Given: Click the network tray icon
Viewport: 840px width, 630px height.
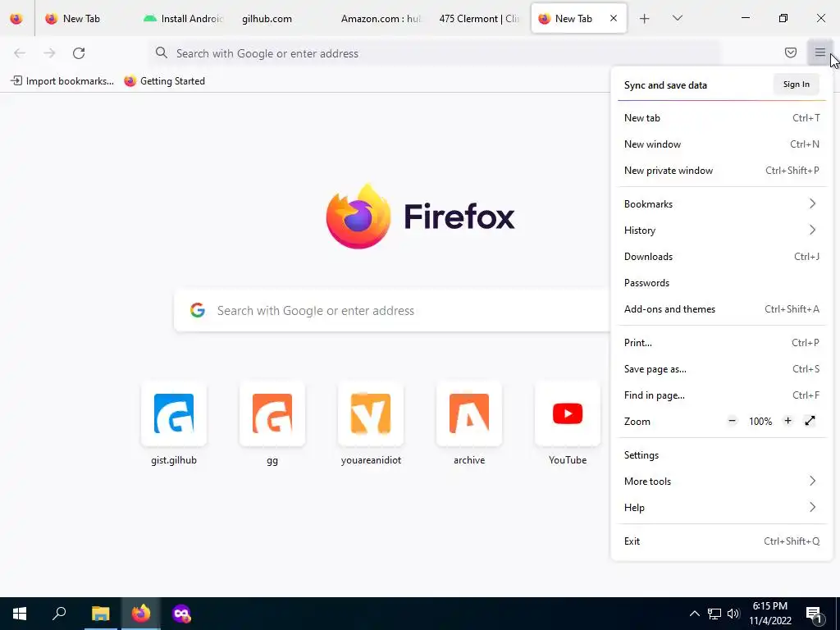Looking at the screenshot, I should coord(714,614).
